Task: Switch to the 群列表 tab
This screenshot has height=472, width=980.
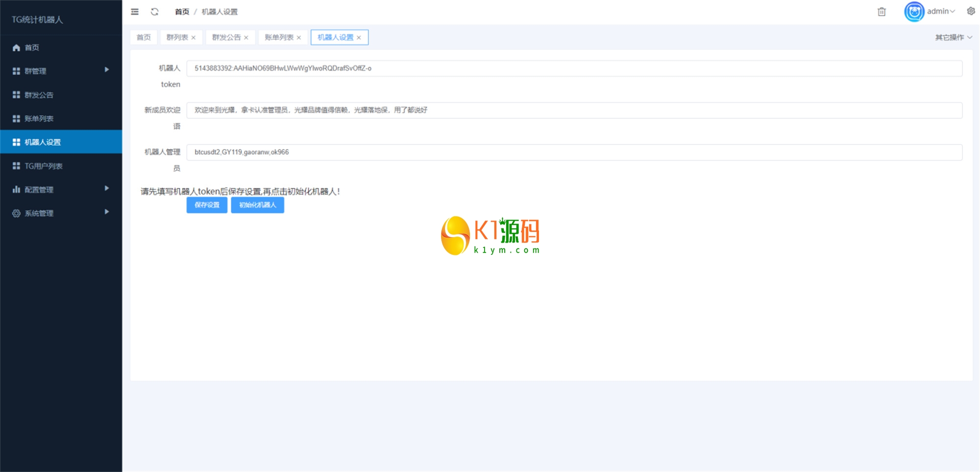Action: pos(177,37)
